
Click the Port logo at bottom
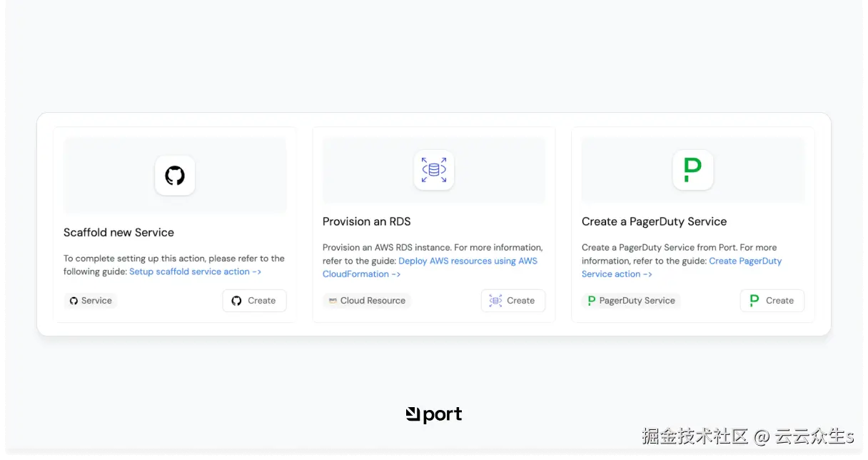[434, 414]
